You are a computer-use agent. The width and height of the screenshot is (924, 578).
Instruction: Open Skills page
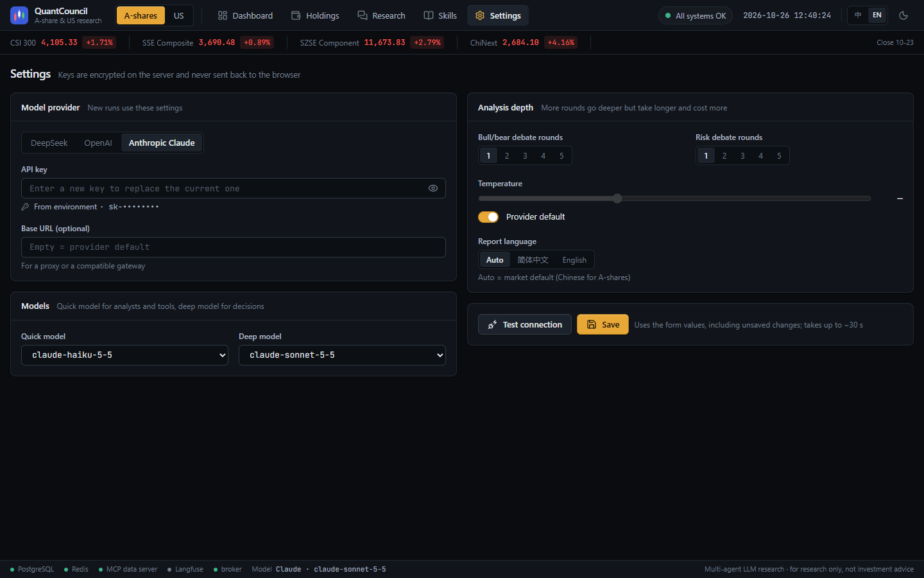[x=440, y=15]
